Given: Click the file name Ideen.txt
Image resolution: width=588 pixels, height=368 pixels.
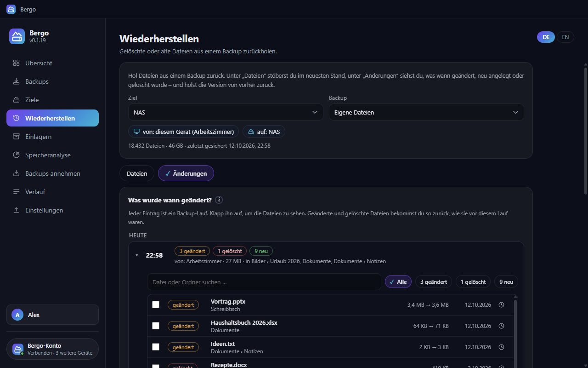Looking at the screenshot, I should click(x=223, y=344).
